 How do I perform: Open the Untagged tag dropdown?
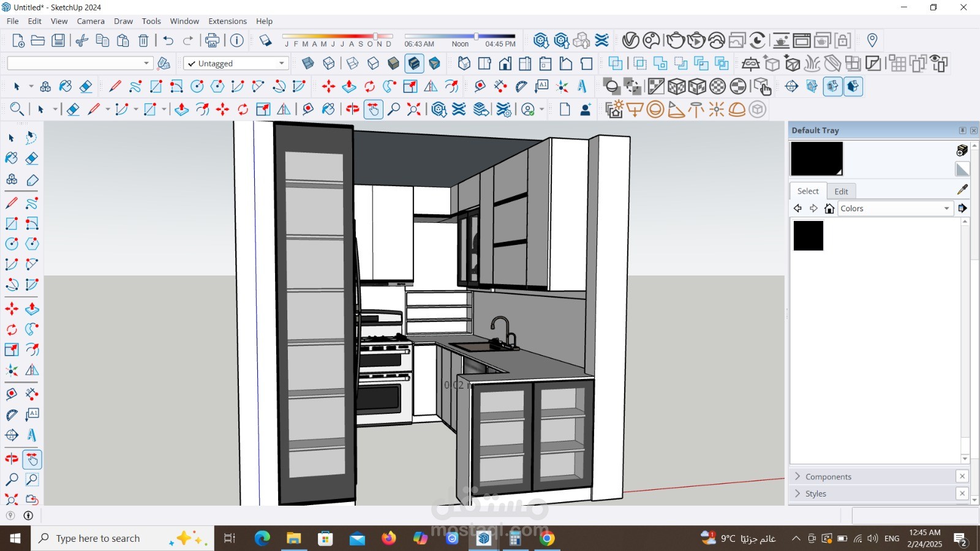[x=236, y=63]
